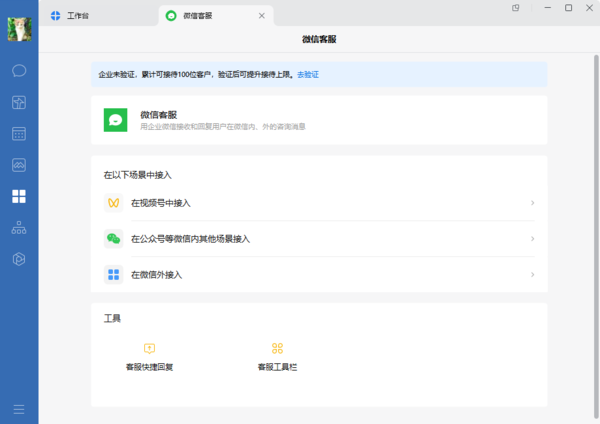Expand the 在公众号等微信内其他场景接入 chevron
600x424 pixels.
tap(532, 239)
